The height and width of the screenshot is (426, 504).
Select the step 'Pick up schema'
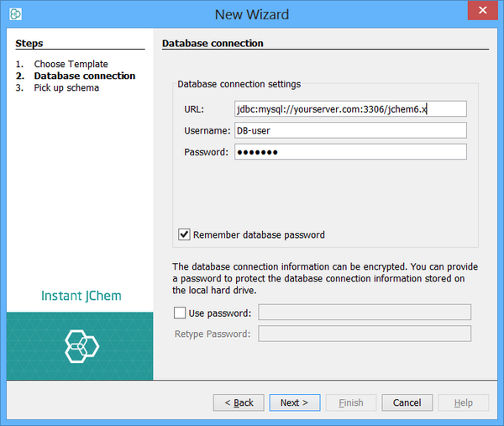[x=66, y=87]
